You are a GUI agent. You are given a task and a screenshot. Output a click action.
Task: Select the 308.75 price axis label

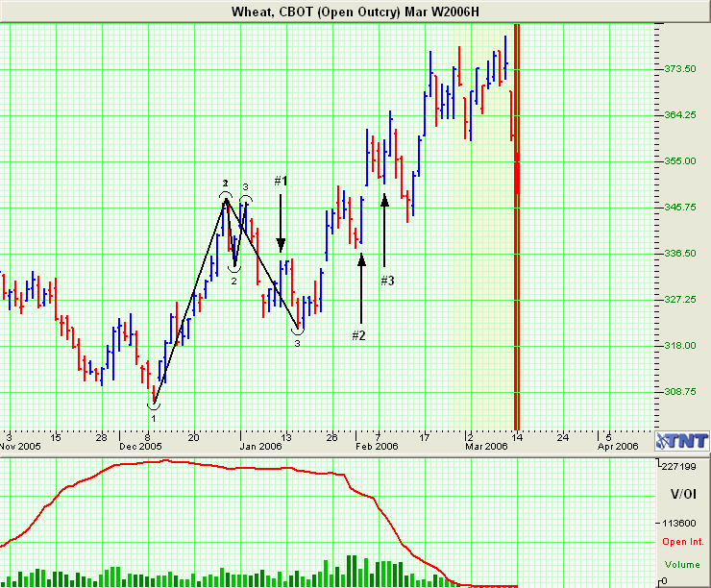pyautogui.click(x=679, y=392)
